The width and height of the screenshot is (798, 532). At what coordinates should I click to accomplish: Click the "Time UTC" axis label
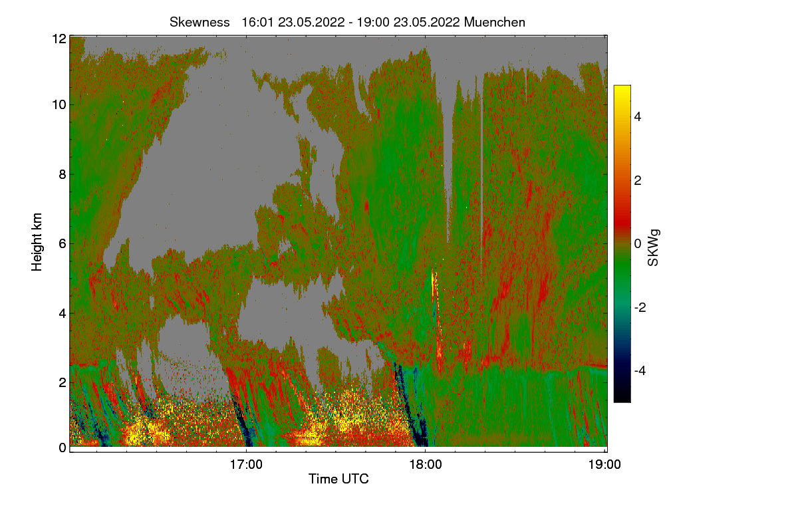(x=338, y=479)
